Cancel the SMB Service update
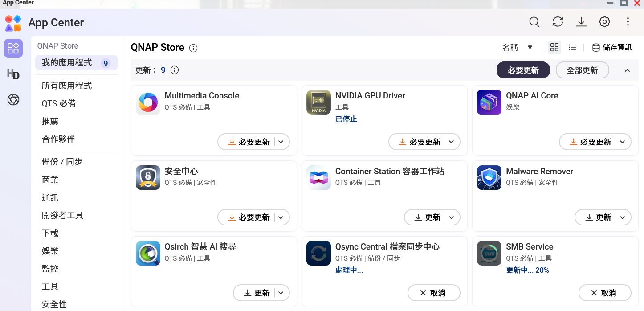The image size is (644, 311). pyautogui.click(x=604, y=293)
